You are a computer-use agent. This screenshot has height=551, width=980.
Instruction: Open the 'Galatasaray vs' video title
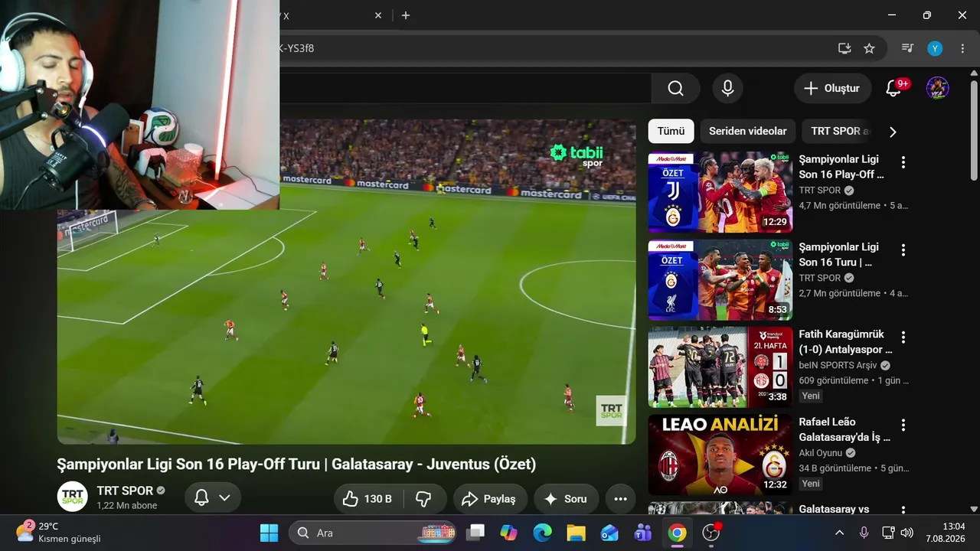[834, 509]
